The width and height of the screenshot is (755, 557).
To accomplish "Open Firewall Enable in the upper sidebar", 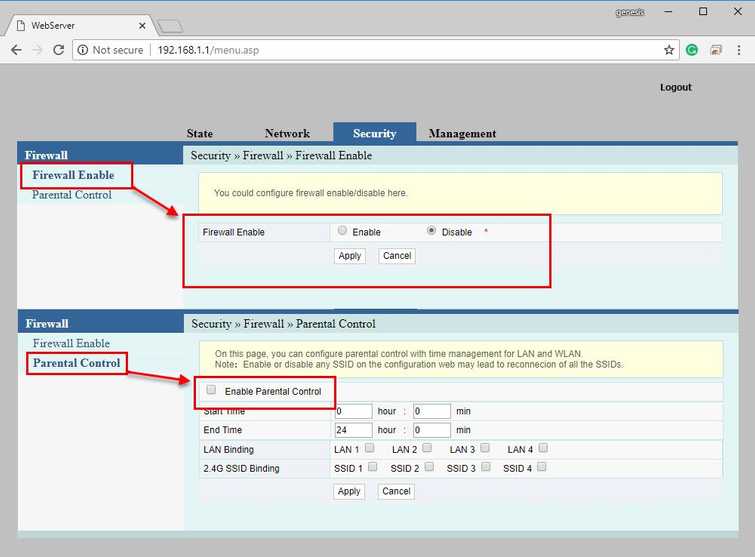I will click(73, 175).
